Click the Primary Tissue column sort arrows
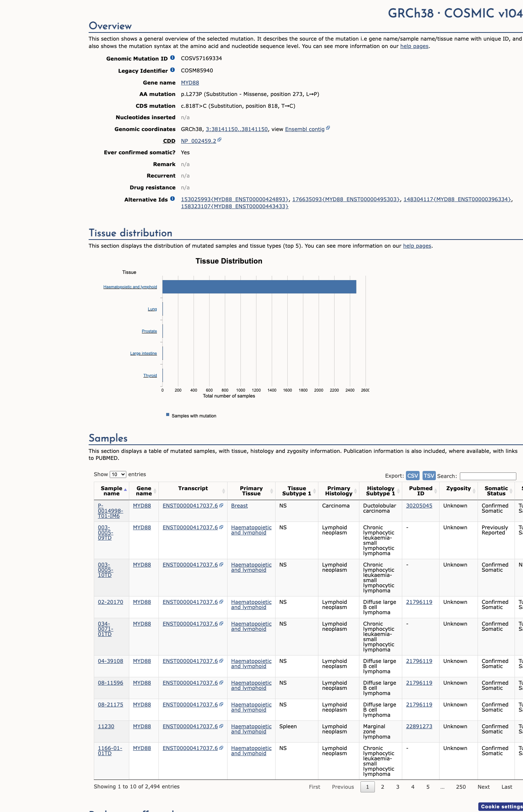This screenshot has width=523, height=812. point(271,491)
